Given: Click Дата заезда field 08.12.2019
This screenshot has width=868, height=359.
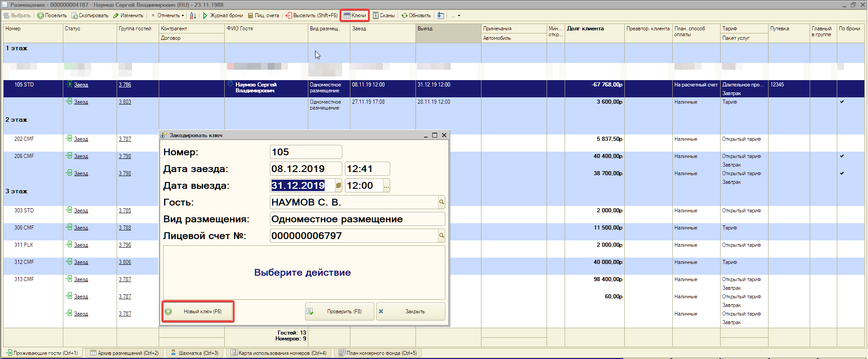Looking at the screenshot, I should pyautogui.click(x=306, y=169).
